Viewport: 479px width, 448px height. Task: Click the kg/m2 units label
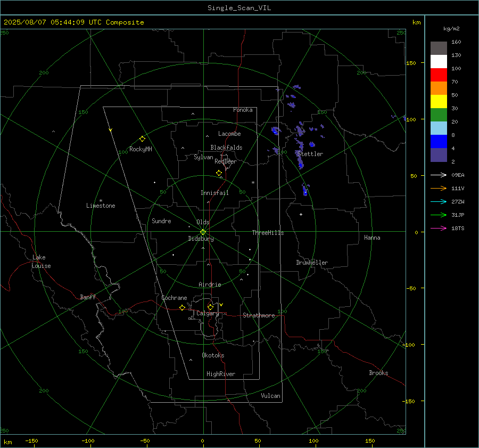tap(451, 29)
